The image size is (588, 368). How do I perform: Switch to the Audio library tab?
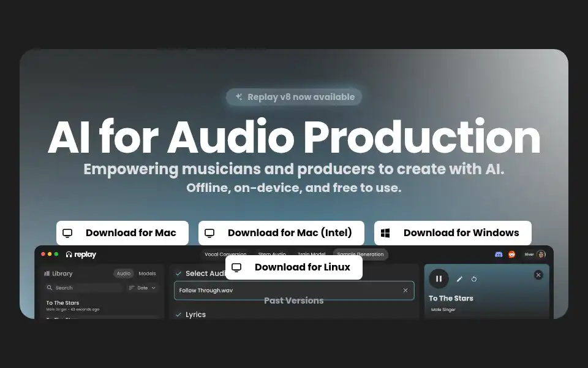pyautogui.click(x=123, y=274)
